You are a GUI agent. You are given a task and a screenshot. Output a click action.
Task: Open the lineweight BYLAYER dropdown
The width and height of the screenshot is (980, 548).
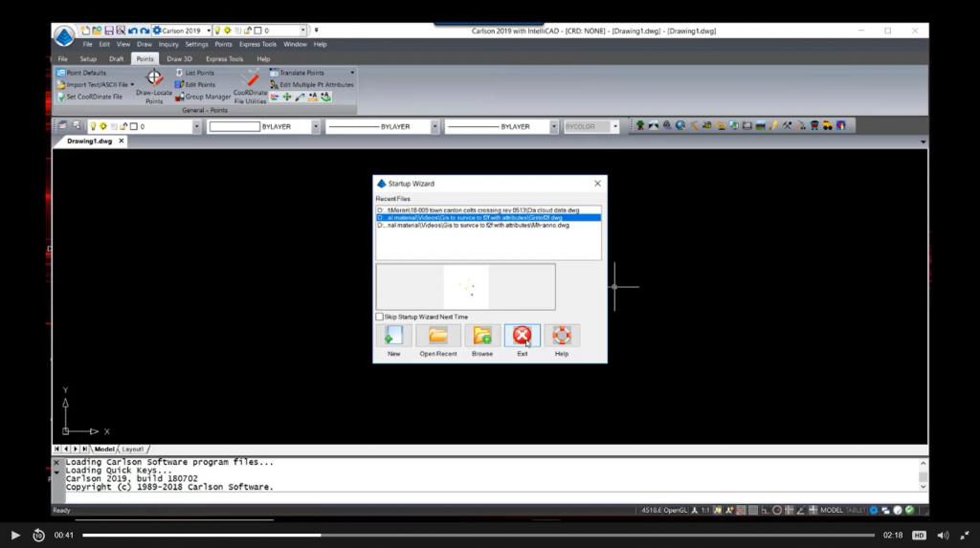pyautogui.click(x=553, y=126)
